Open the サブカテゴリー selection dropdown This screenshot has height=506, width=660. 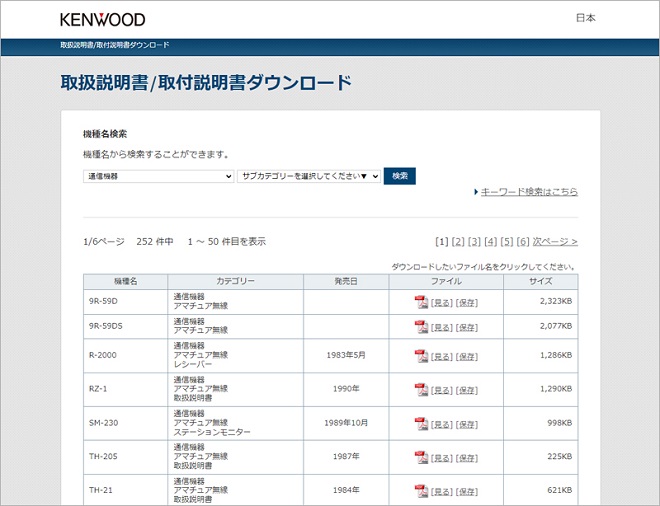(x=309, y=176)
